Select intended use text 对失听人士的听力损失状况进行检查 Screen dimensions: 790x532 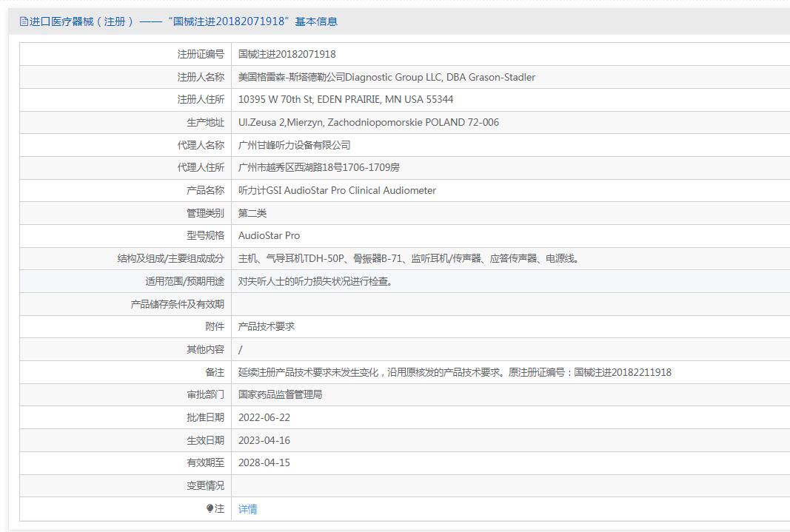point(313,281)
